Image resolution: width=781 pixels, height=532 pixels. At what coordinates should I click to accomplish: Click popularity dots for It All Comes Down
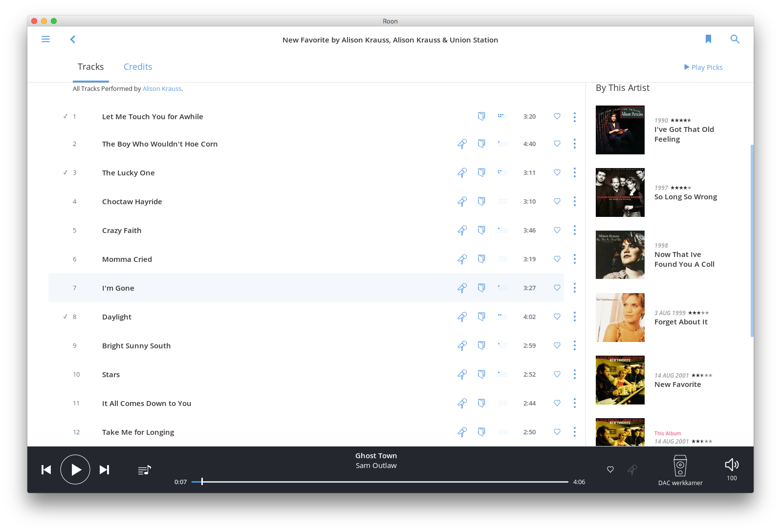click(502, 403)
